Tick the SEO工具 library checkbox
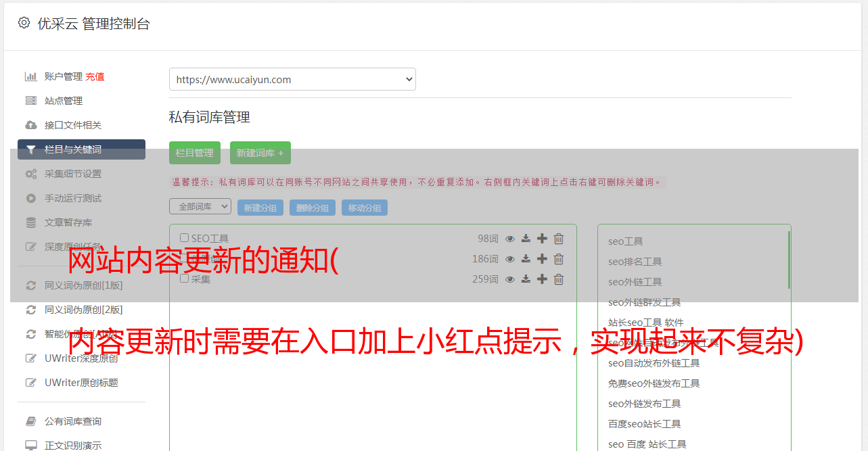Image resolution: width=868 pixels, height=451 pixels. click(x=185, y=238)
